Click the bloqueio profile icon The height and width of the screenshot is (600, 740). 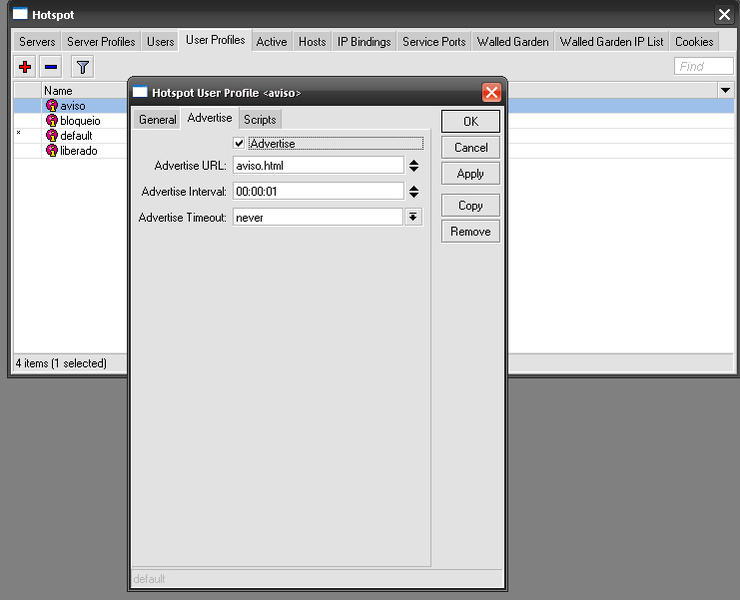tap(52, 120)
